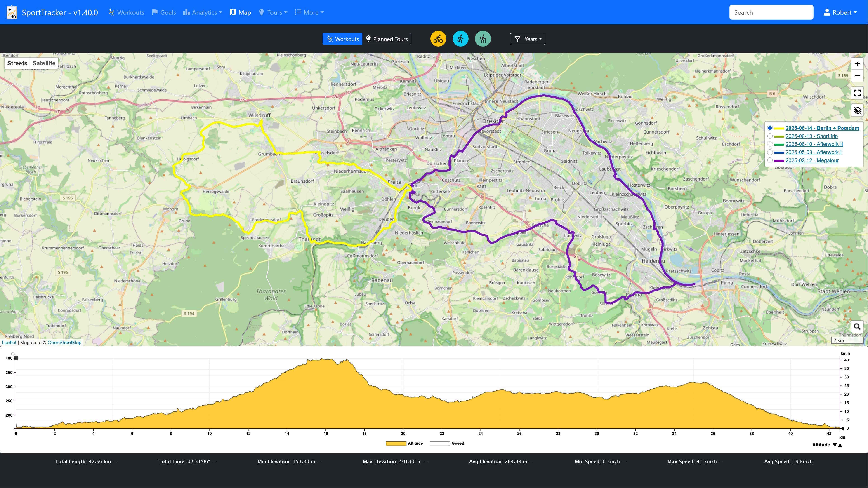The height and width of the screenshot is (488, 868).
Task: Click the map layers toggle icon
Action: [857, 110]
